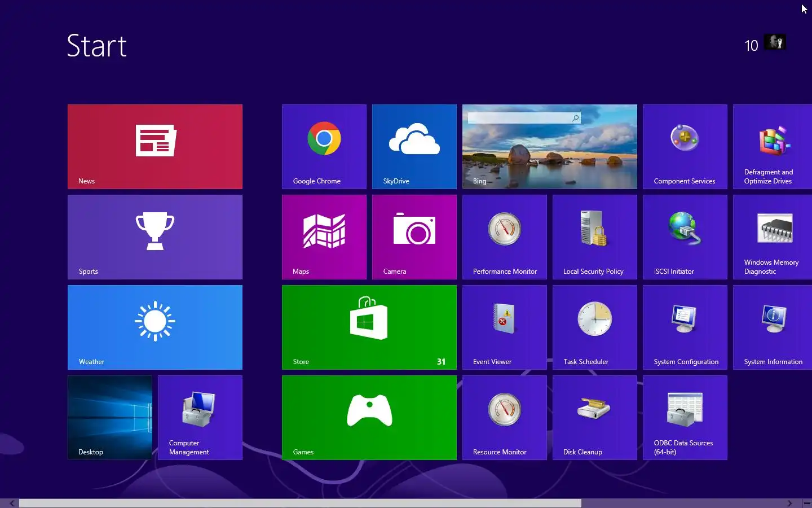Image resolution: width=812 pixels, height=508 pixels.
Task: Open the Sports tile
Action: coord(155,237)
